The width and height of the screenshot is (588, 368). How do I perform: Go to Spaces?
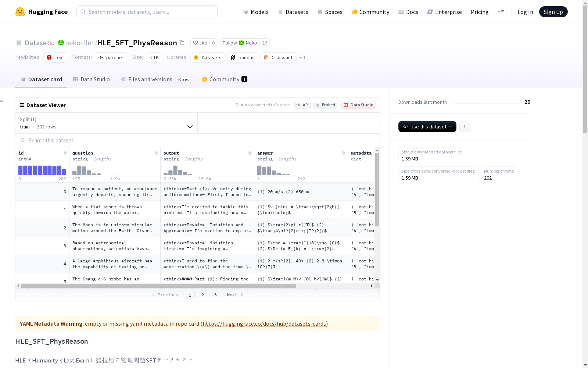point(330,12)
